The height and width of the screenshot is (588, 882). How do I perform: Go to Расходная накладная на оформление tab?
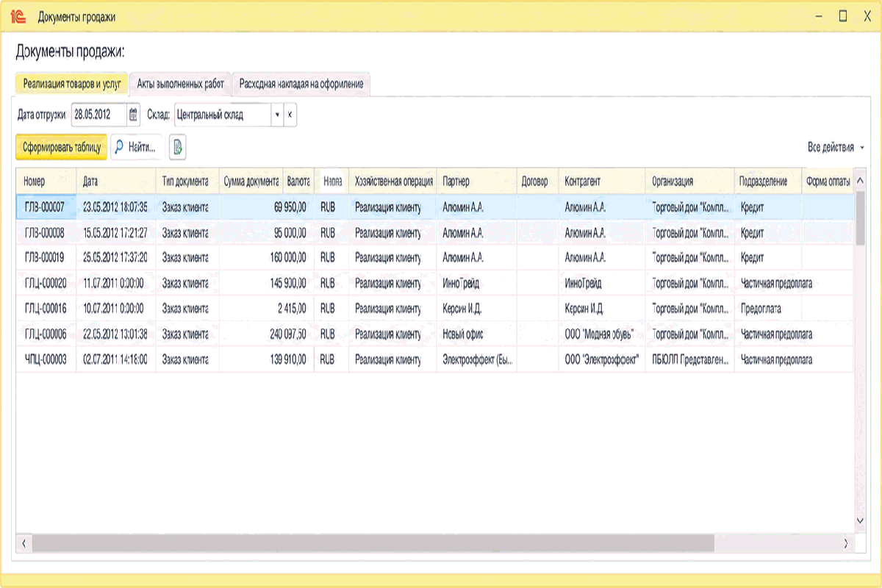click(x=301, y=84)
